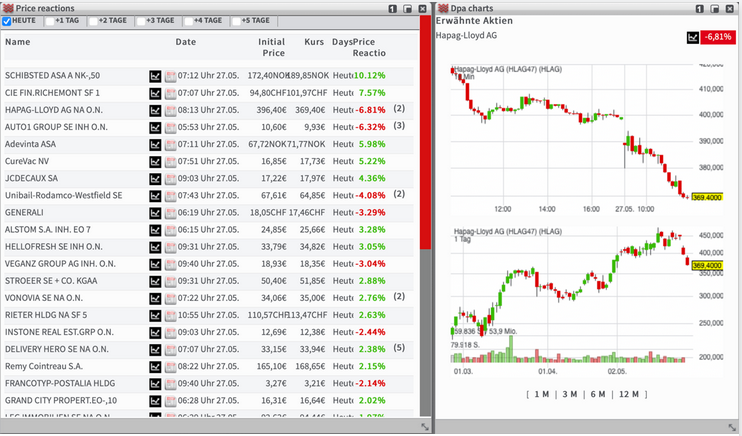The image size is (742, 436).
Task: Click -4.08% reaction for Unibail-Rodamco
Action: pos(371,196)
